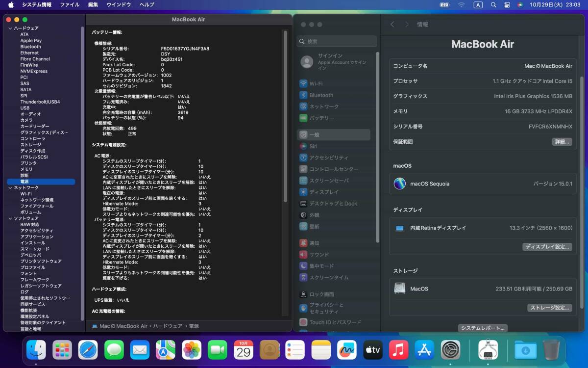Select メモリ in the hardware tree
The image size is (588, 368).
pos(26,169)
